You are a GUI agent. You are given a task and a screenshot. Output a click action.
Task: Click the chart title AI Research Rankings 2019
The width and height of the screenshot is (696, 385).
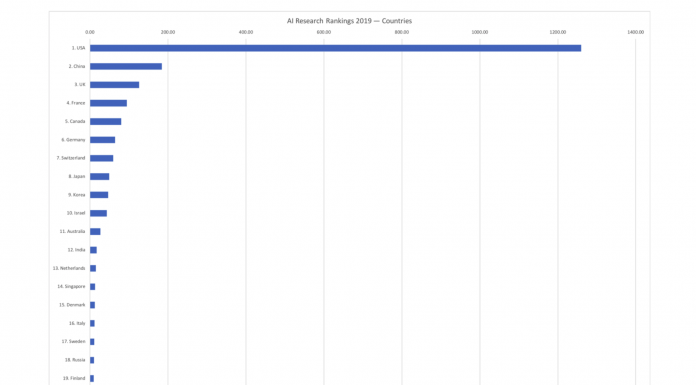[x=349, y=21]
